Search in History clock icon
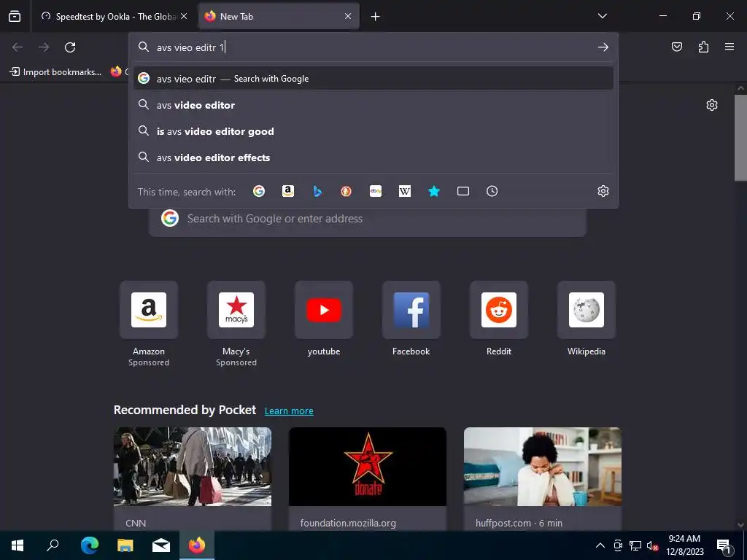This screenshot has width=747, height=560. [492, 191]
